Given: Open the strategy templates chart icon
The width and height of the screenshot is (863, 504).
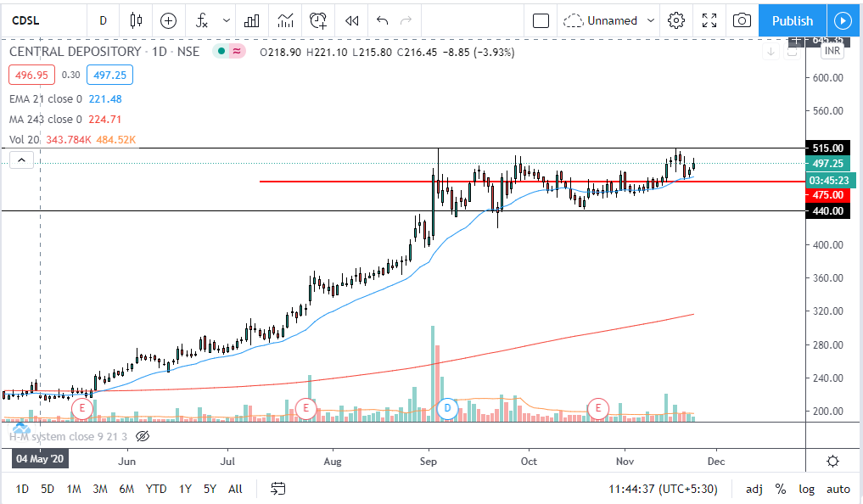Looking at the screenshot, I should click(x=285, y=21).
